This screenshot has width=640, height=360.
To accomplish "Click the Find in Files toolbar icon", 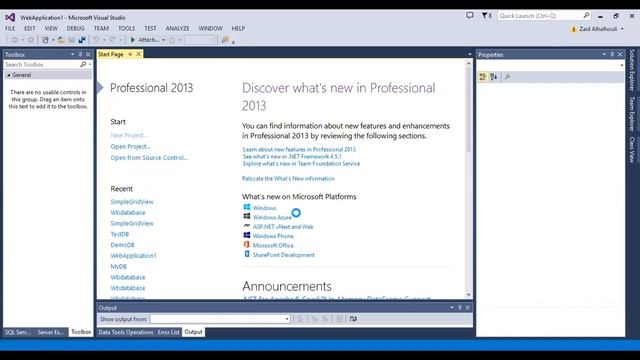I will pyautogui.click(x=225, y=40).
